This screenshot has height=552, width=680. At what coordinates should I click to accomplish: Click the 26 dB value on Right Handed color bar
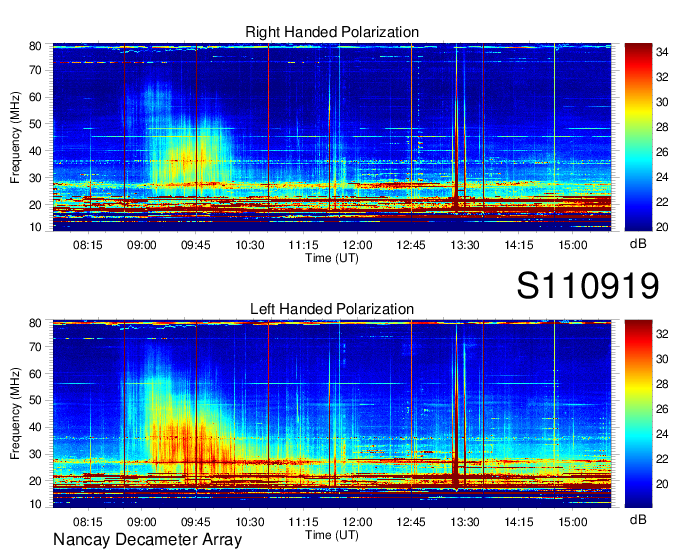coord(662,152)
